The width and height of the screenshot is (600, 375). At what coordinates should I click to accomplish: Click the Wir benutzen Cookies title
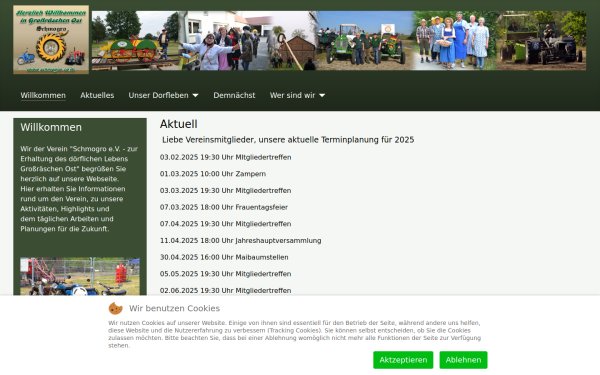coord(174,308)
